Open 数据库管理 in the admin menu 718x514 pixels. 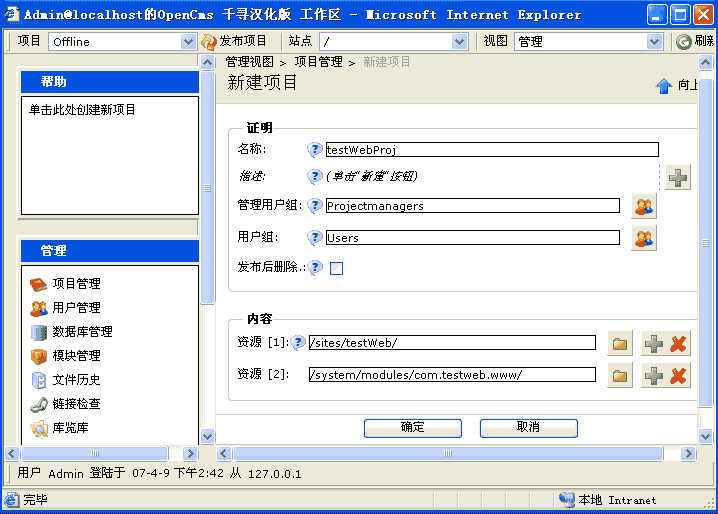(x=82, y=332)
